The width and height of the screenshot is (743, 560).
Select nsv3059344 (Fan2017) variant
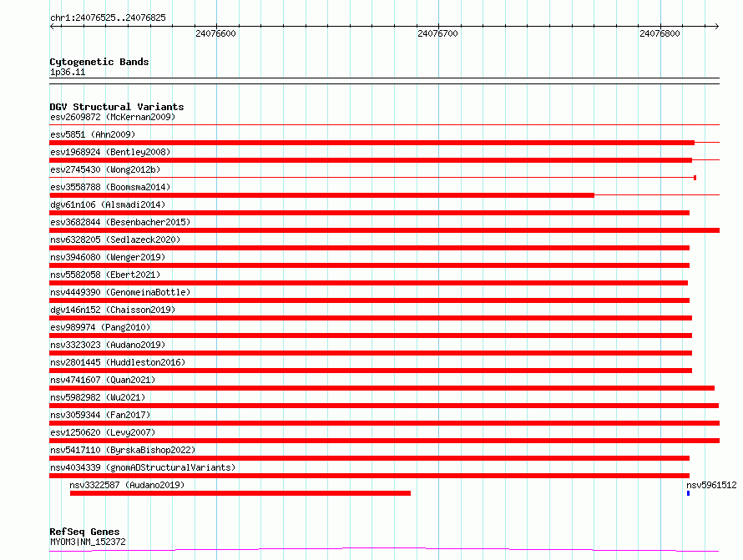click(100, 415)
